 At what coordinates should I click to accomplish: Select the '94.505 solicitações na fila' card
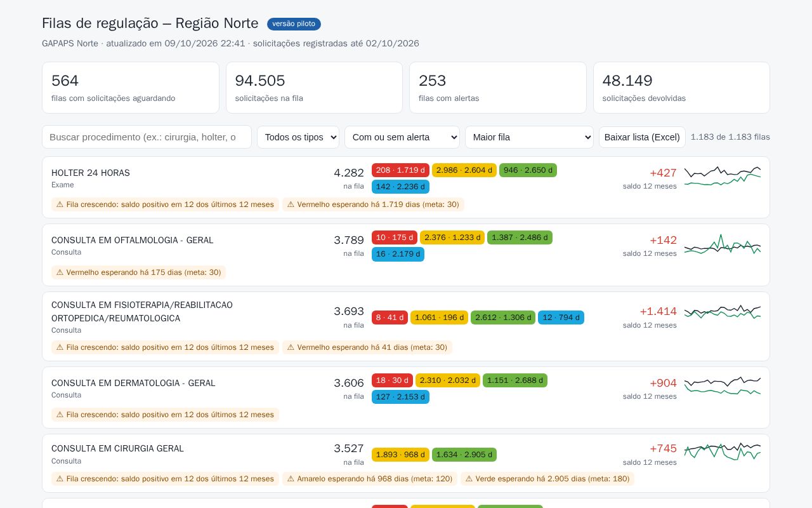point(314,88)
